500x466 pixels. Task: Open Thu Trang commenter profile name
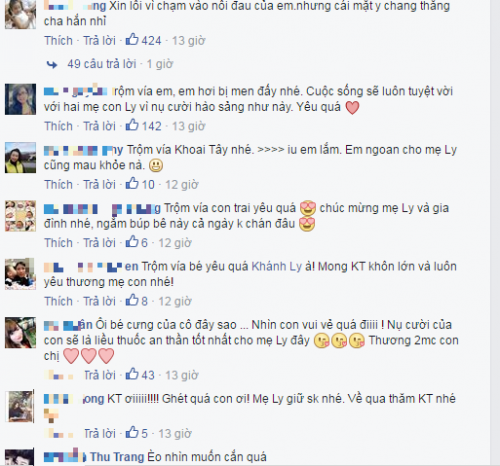[117, 457]
